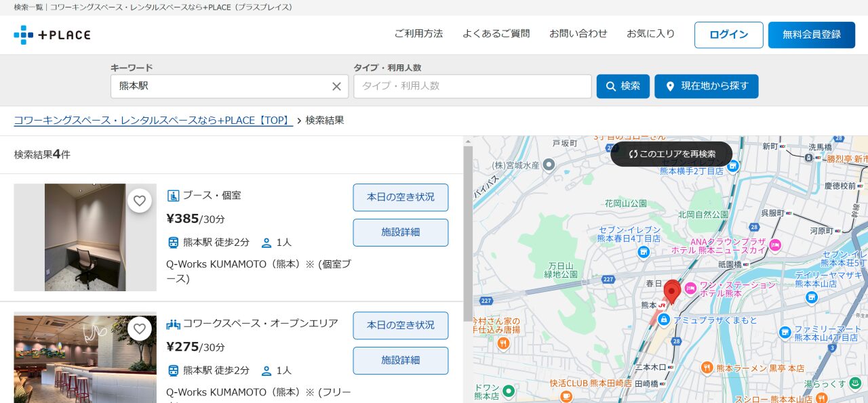Focus the キーワード field containing 熊本駅
868x403 pixels.
229,87
